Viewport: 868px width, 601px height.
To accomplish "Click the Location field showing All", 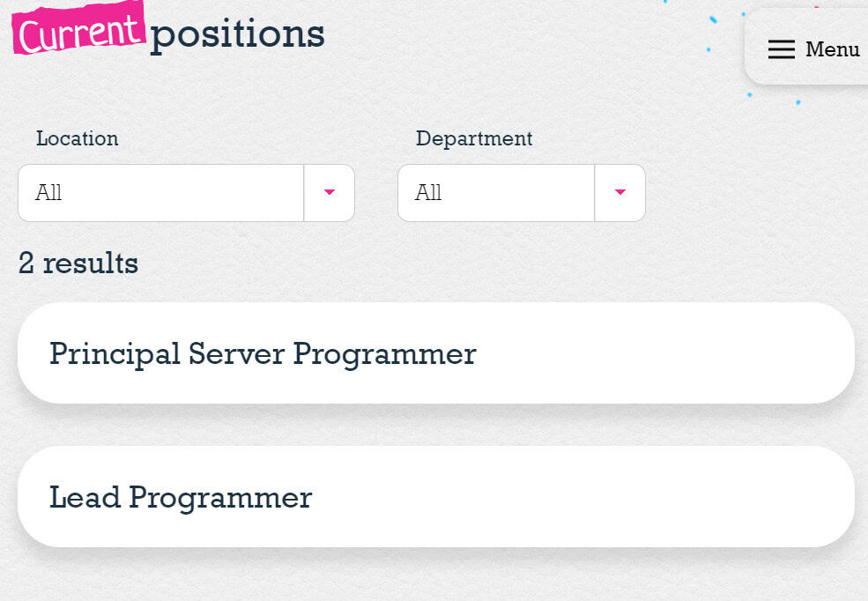I will (186, 193).
